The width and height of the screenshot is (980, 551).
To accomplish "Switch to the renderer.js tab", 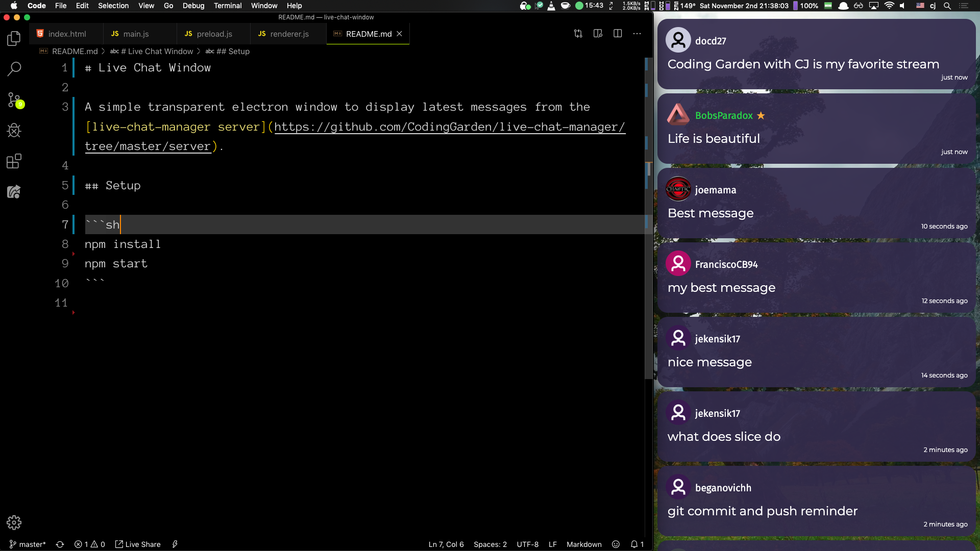I will pos(288,34).
